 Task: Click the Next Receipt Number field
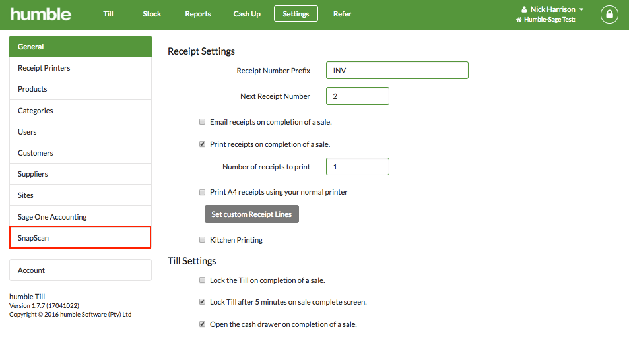click(358, 96)
